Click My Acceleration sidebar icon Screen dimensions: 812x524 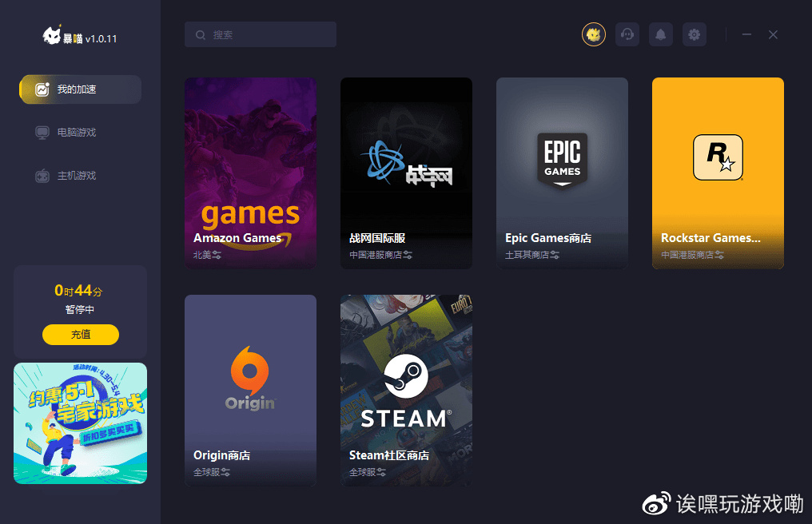point(42,89)
